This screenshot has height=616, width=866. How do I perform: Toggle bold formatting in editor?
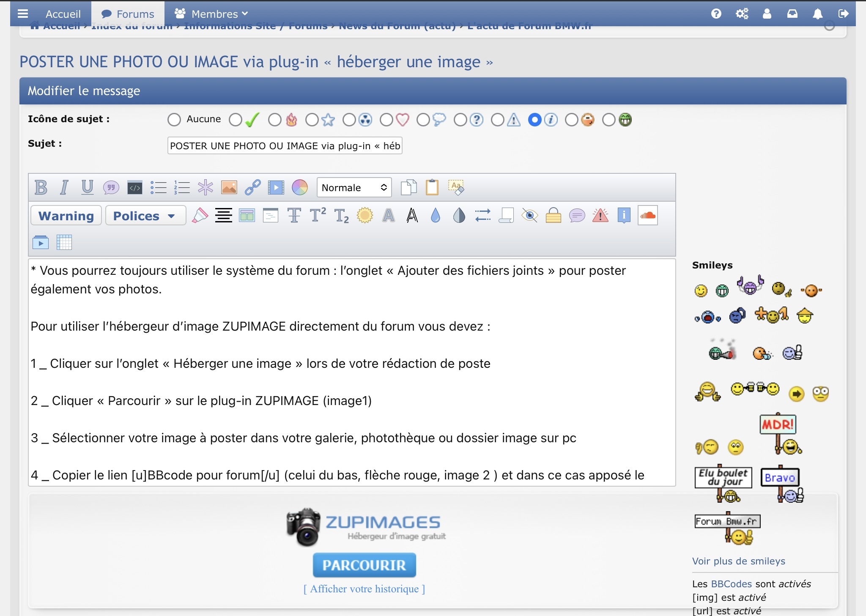(41, 187)
